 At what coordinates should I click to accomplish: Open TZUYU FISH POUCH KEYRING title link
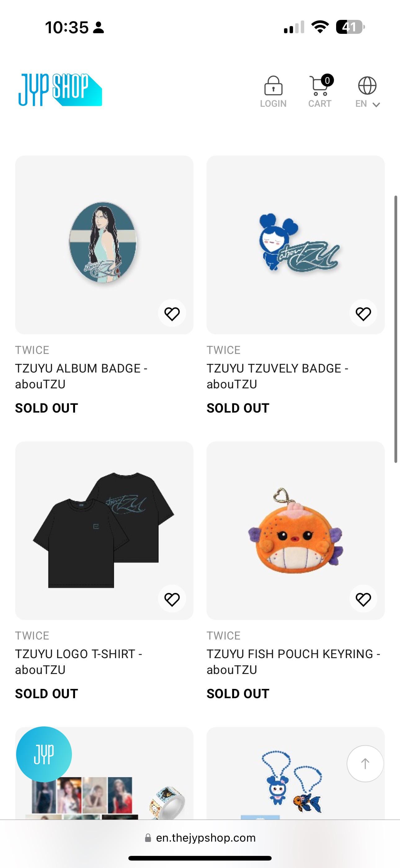293,662
